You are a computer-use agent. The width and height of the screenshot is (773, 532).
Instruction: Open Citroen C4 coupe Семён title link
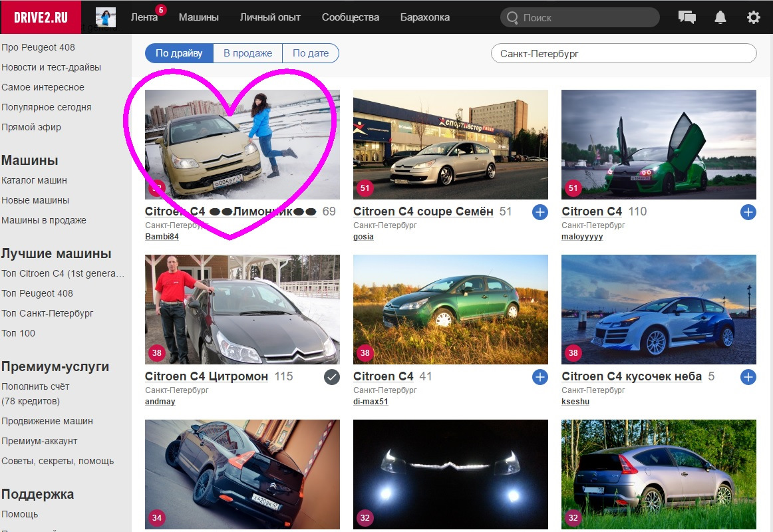423,211
